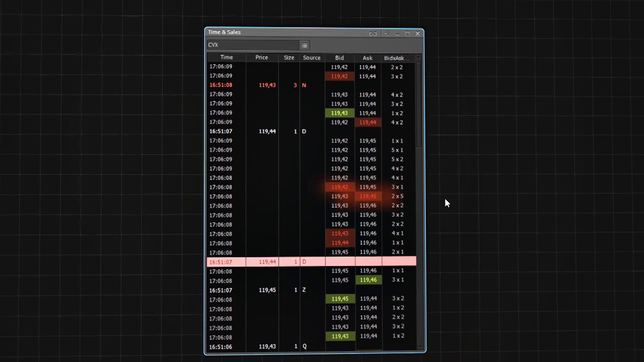Click the vertical scrollbar thumb
Image resolution: width=644 pixels, height=362 pixels.
419,105
